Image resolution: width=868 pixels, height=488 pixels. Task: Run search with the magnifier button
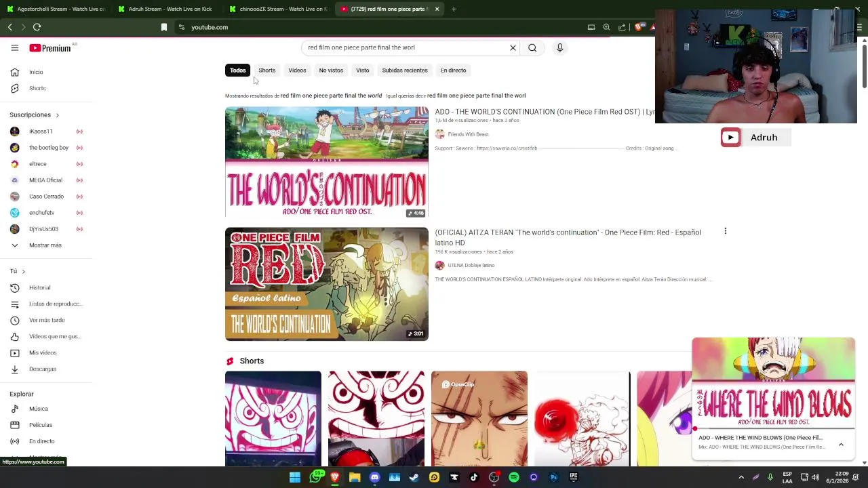click(x=532, y=47)
